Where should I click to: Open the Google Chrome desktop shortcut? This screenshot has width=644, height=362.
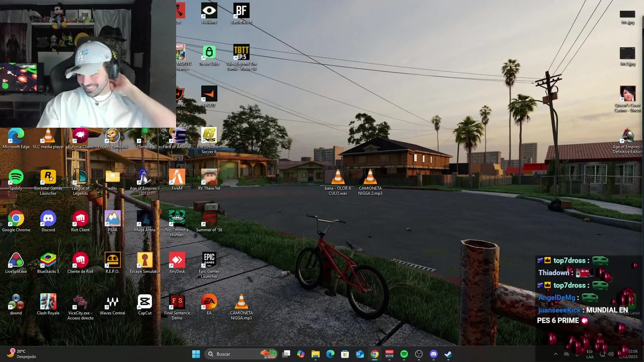[x=16, y=221]
